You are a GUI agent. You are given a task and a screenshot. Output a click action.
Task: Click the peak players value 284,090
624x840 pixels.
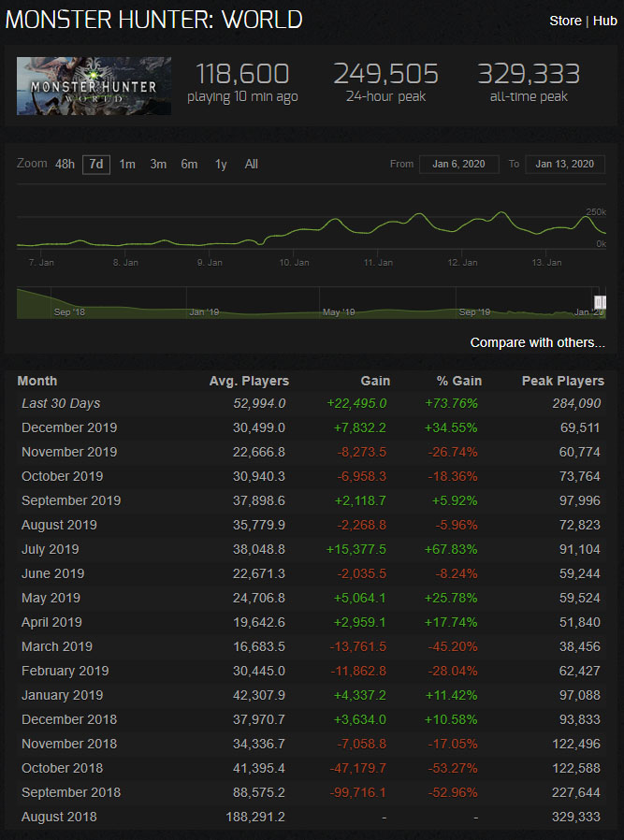[x=575, y=403]
